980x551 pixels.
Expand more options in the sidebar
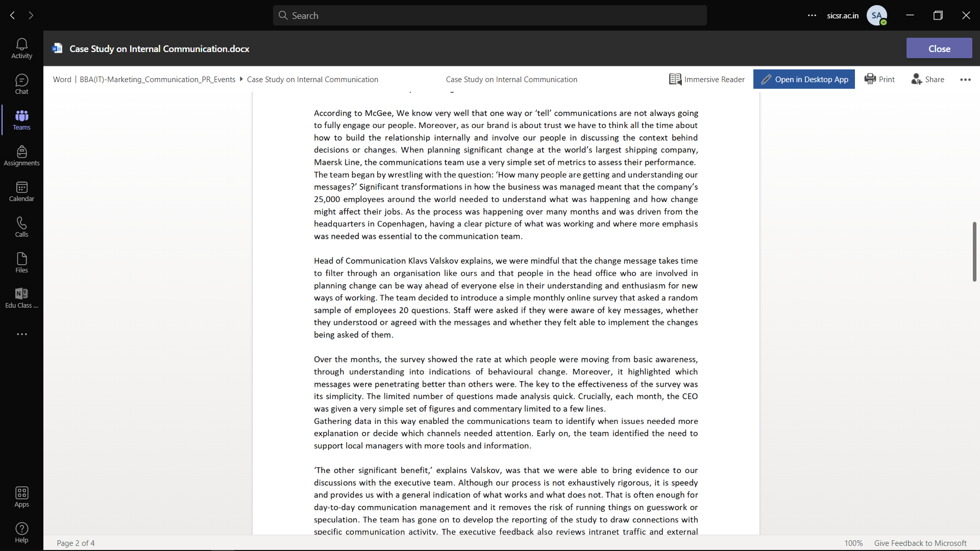21,334
